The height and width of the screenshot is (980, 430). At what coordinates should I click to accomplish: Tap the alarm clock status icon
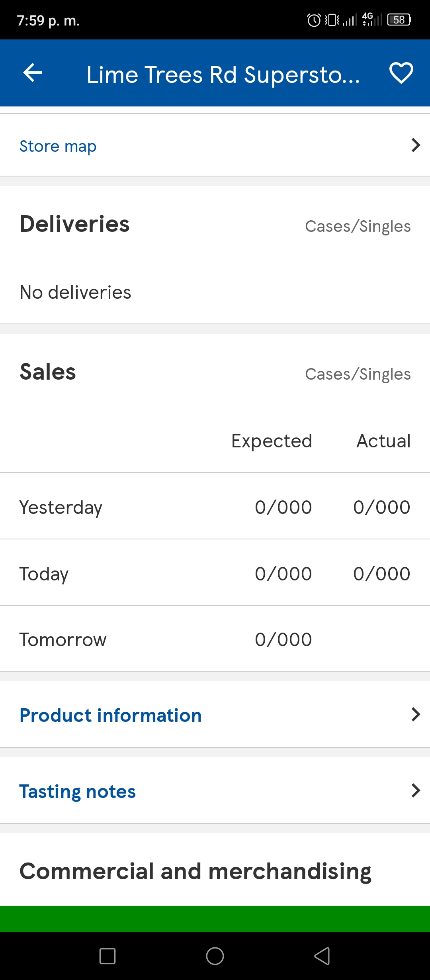(x=314, y=20)
